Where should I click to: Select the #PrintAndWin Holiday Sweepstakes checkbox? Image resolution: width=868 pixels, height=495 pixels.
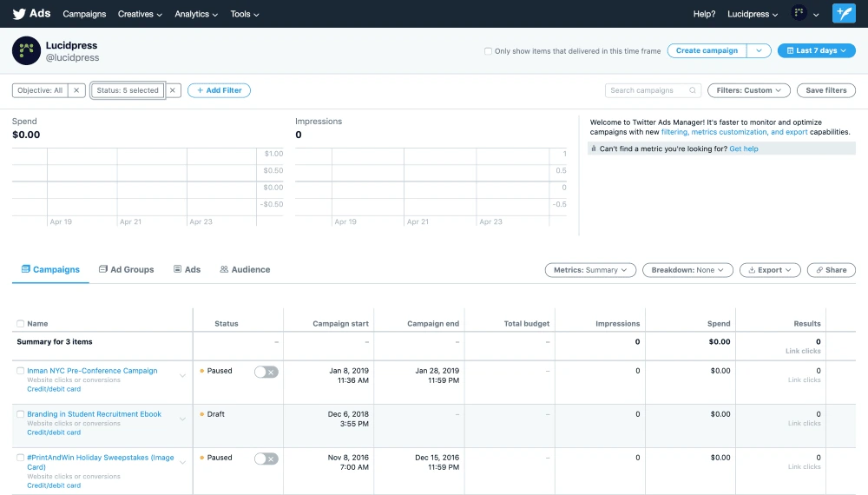click(x=21, y=458)
